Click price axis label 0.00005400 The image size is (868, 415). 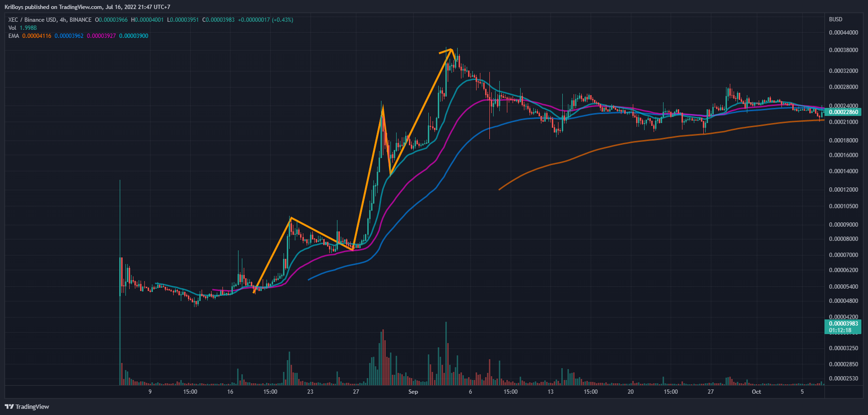[843, 287]
